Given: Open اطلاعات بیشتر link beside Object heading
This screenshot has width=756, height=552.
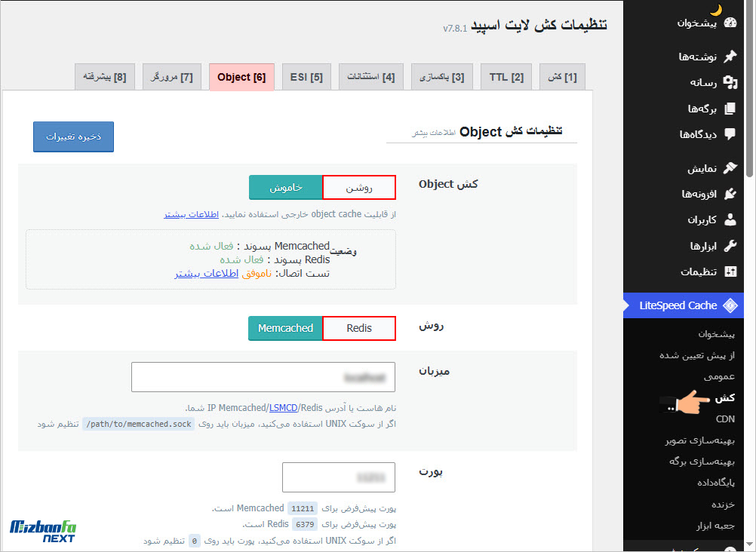Looking at the screenshot, I should [433, 133].
